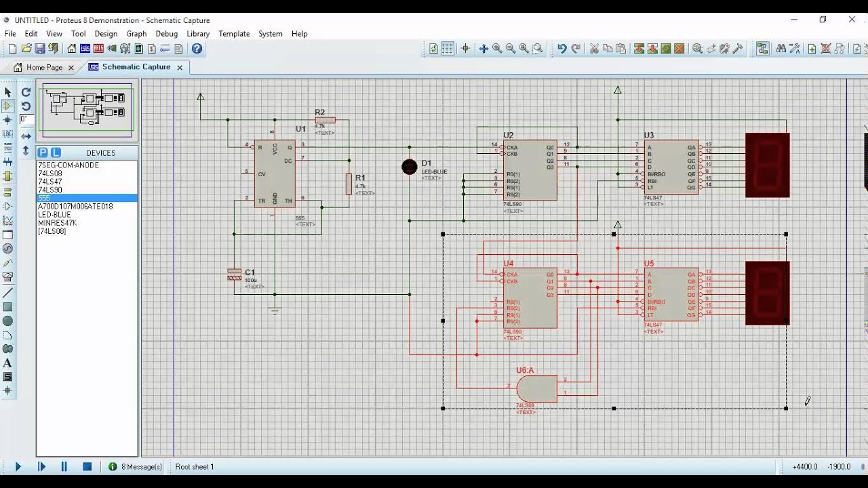This screenshot has height=488, width=868.
Task: Select 7SEG-COM-ANODE in the devices list
Action: click(x=68, y=165)
